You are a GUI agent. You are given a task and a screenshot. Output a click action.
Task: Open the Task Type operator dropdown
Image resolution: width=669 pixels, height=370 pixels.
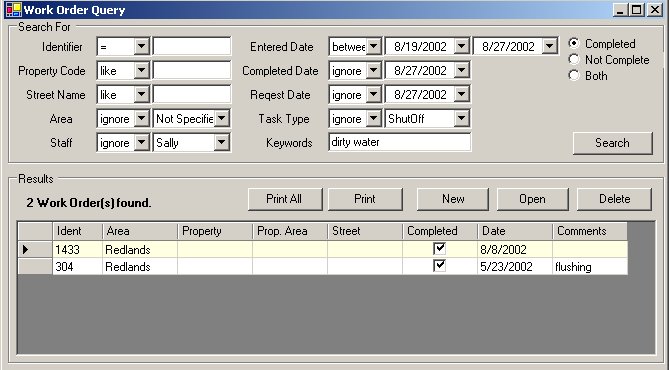point(373,119)
